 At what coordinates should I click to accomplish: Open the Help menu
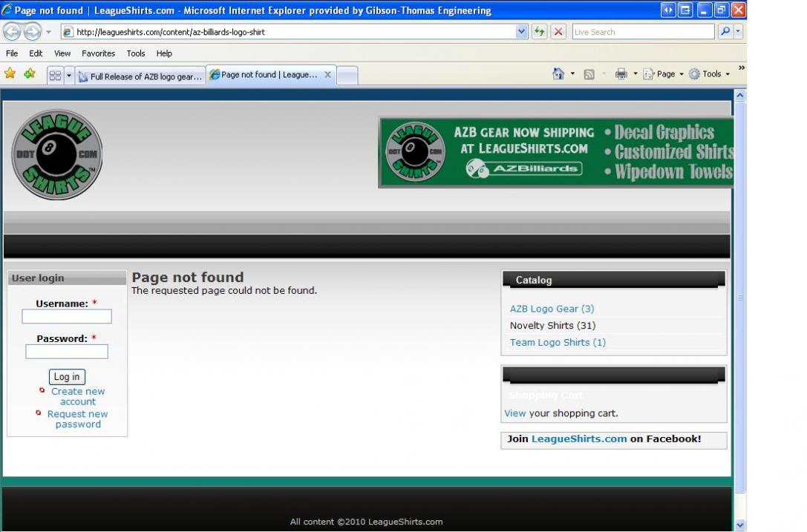164,53
